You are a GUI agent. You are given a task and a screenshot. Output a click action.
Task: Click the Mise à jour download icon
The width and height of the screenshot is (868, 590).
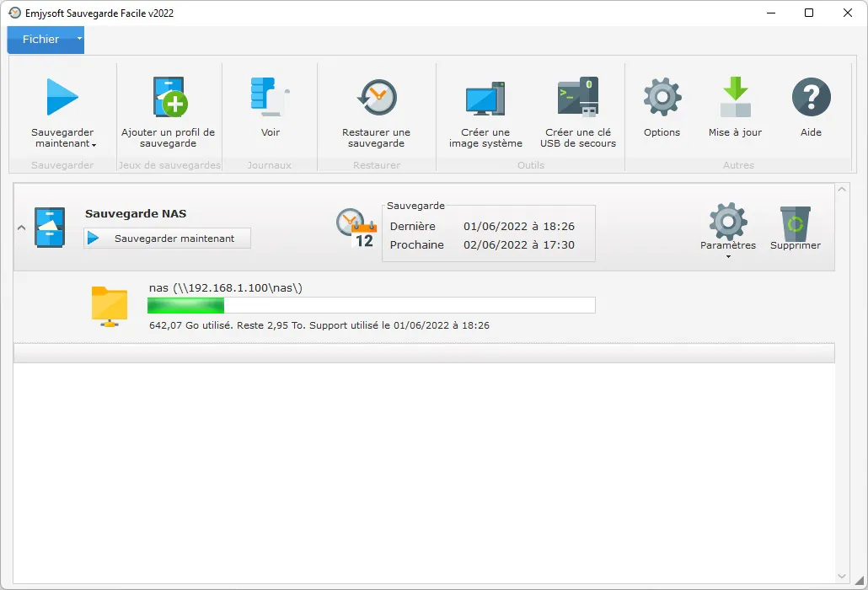click(x=736, y=97)
